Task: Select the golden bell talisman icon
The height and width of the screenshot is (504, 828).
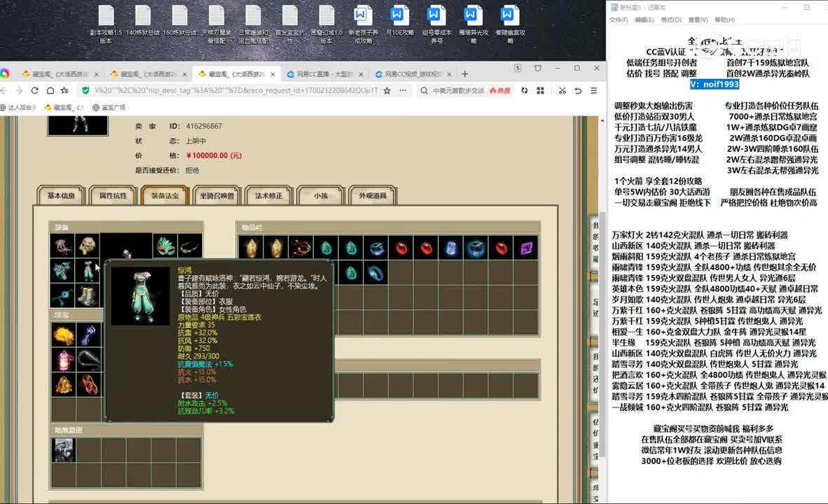Action: pyautogui.click(x=63, y=385)
